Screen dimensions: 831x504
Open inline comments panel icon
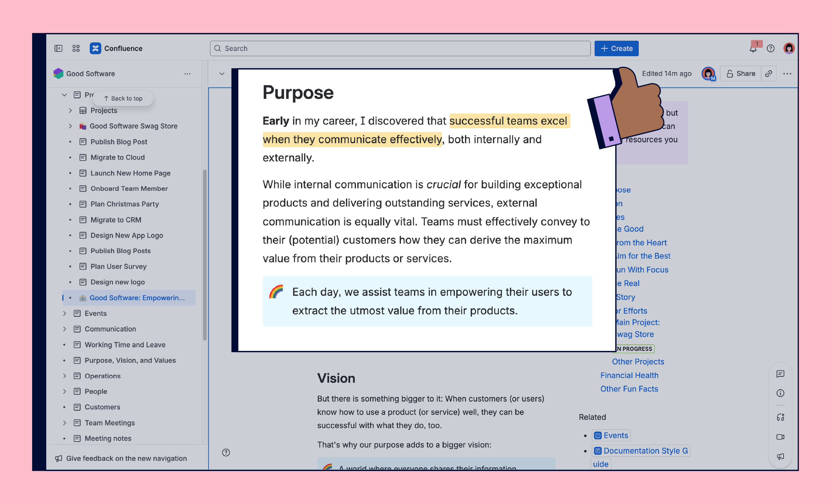click(780, 374)
